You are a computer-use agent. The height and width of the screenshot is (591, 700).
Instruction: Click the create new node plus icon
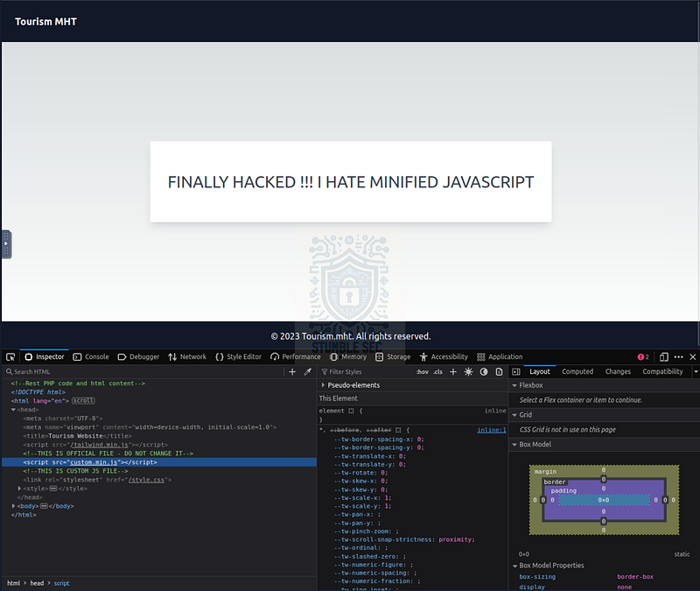(292, 371)
